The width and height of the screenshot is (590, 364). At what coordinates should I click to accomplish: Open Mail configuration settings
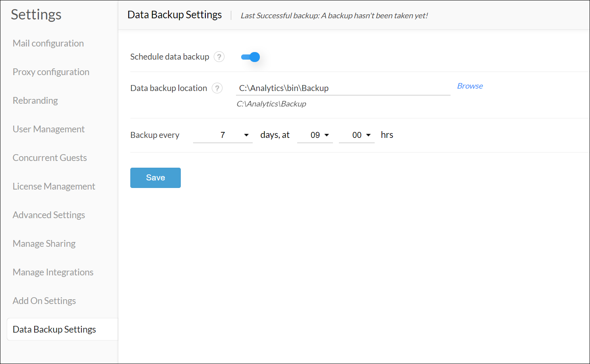(48, 43)
